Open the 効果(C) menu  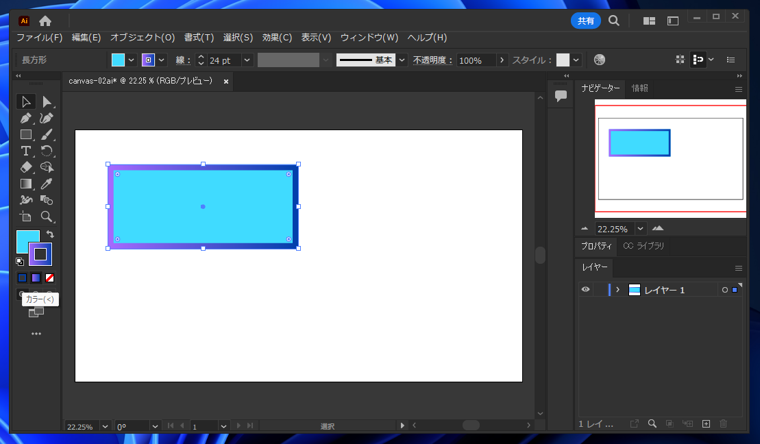[x=277, y=37]
